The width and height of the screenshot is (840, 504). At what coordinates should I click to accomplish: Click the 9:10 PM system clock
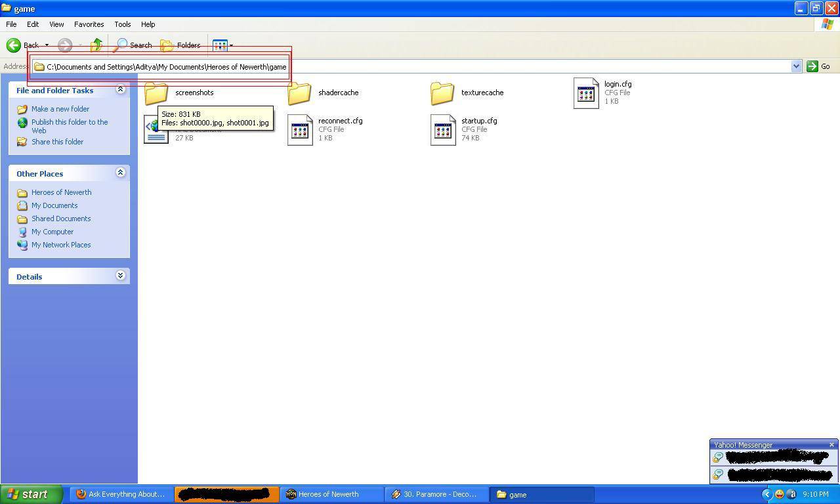(x=816, y=494)
